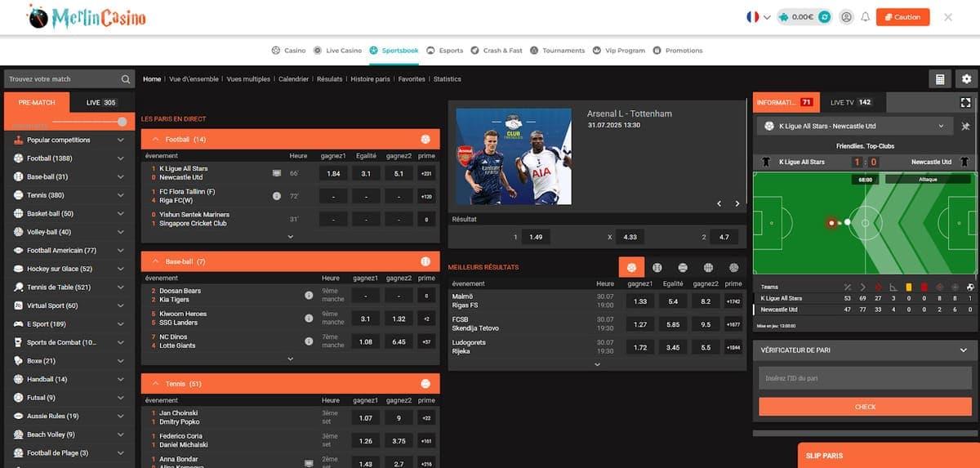Select the basketball icon in Meilleurs Résultats
Image resolution: width=980 pixels, height=468 pixels.
coord(708,267)
